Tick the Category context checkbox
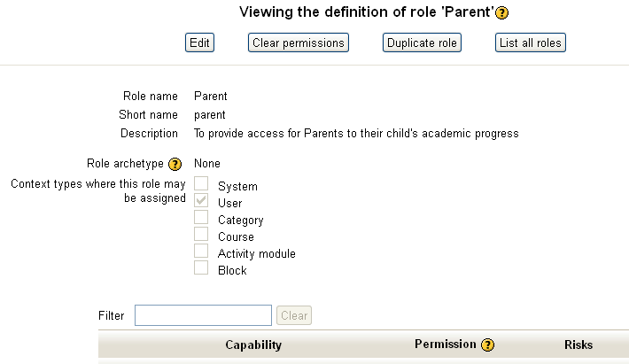Viewport: 629px width, 364px height. [x=201, y=218]
